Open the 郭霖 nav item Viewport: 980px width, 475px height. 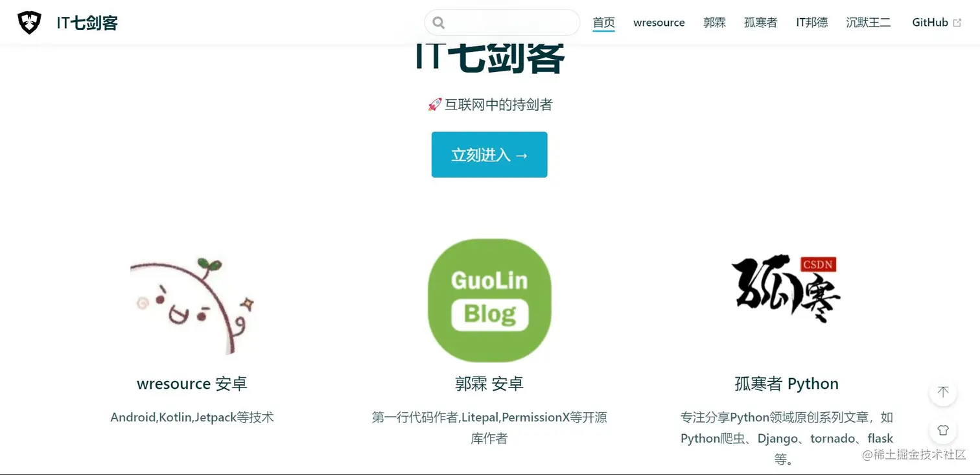coord(714,23)
